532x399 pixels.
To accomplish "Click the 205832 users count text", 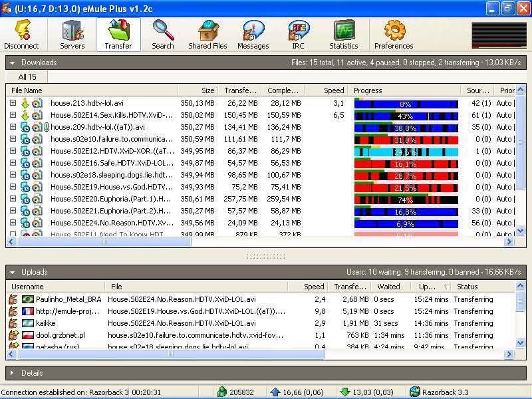I will coord(241,392).
